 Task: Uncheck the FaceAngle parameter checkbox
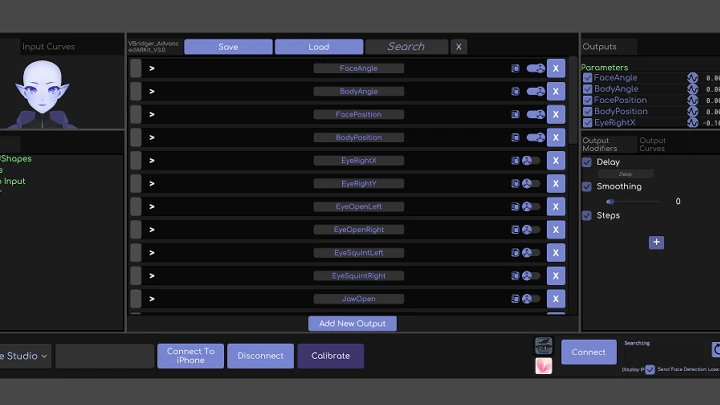tap(587, 78)
